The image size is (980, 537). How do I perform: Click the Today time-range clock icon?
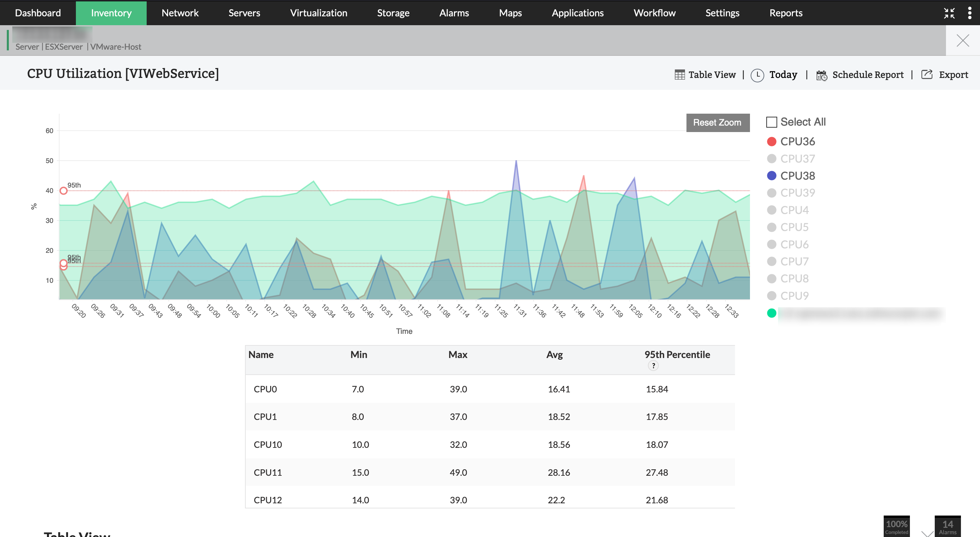(x=757, y=74)
